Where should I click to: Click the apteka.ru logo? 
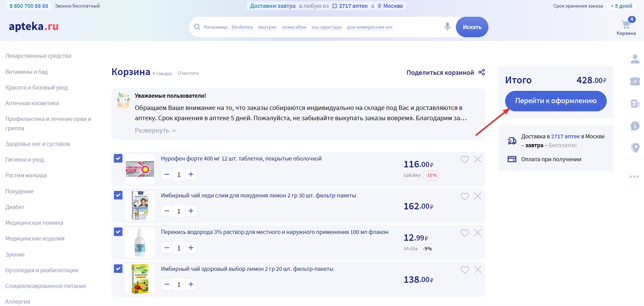coord(34,26)
